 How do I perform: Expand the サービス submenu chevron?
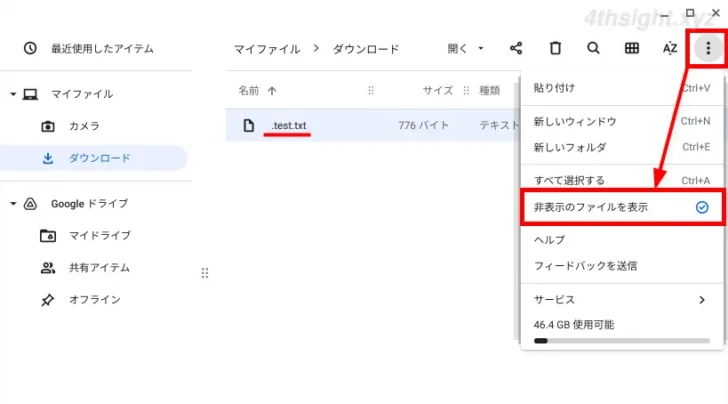(x=702, y=300)
